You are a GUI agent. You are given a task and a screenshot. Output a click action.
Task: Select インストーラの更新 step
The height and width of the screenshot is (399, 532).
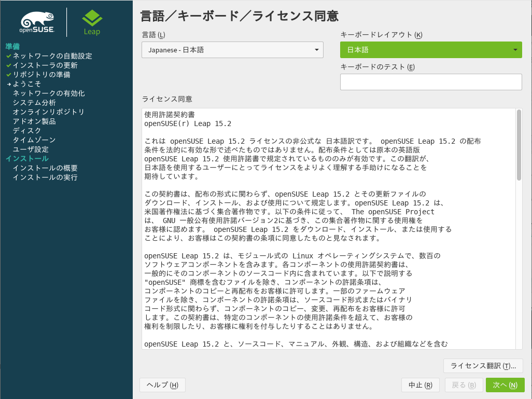45,65
